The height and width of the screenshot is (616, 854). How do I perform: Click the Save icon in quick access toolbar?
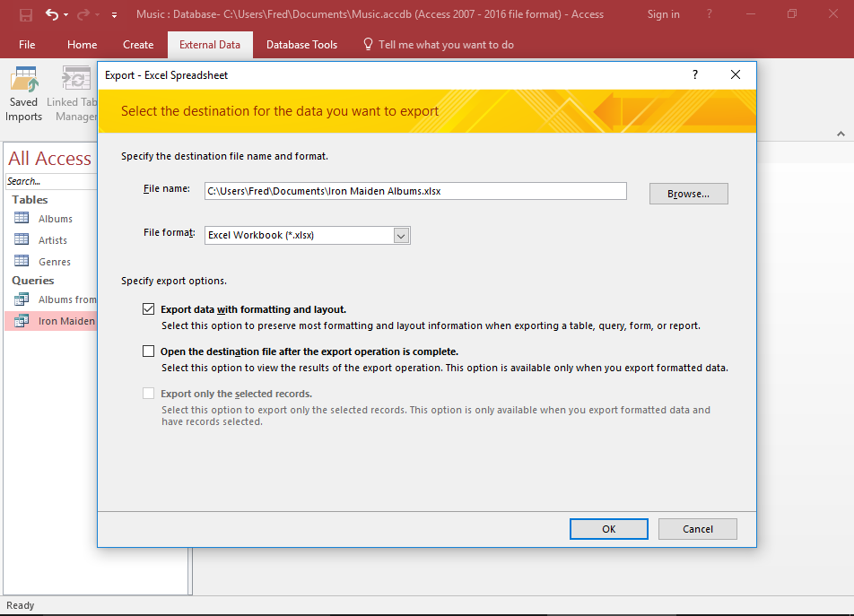[x=26, y=14]
